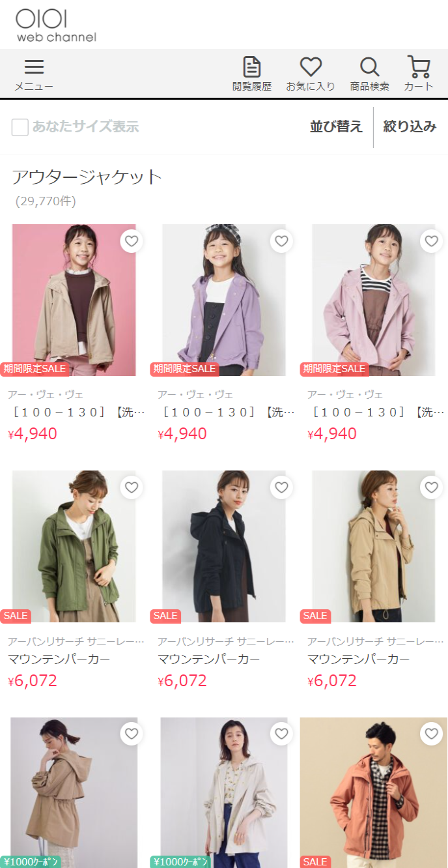Open 商品検索 magnifier search icon
This screenshot has height=868, width=448.
coord(369,74)
